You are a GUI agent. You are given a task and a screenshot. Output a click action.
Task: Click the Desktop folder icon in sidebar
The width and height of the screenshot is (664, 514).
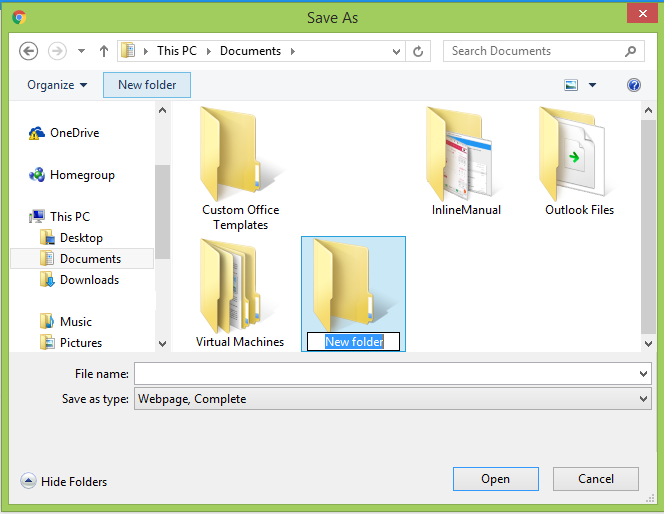coord(47,238)
